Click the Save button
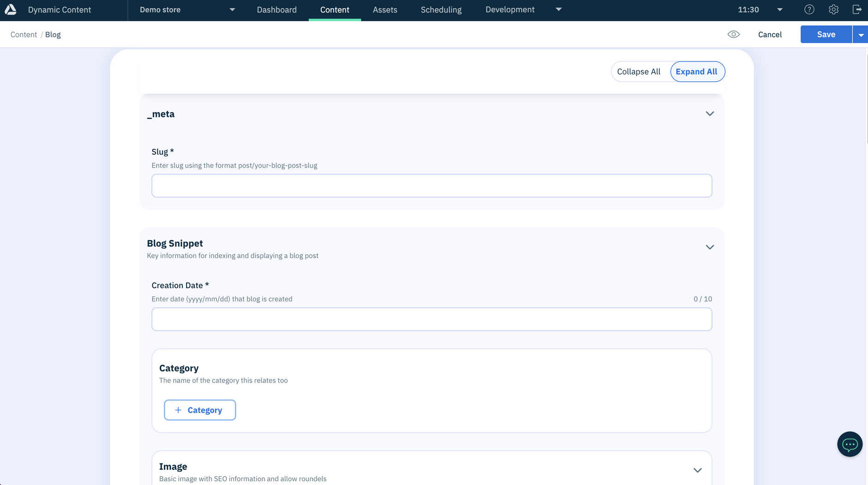Image resolution: width=868 pixels, height=485 pixels. (826, 34)
